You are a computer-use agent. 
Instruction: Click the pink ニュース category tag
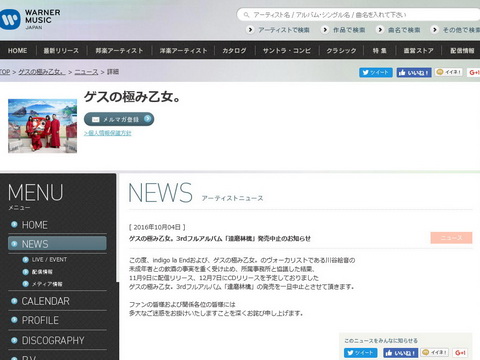tap(451, 238)
